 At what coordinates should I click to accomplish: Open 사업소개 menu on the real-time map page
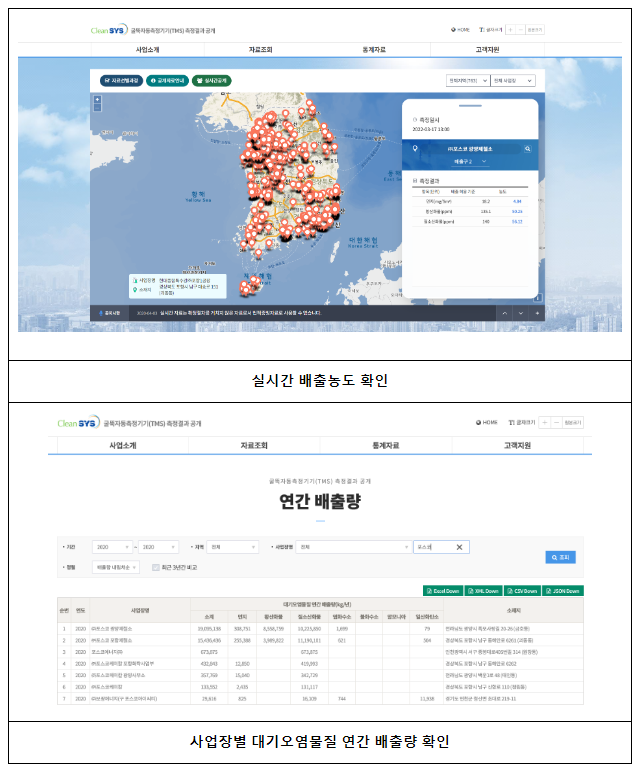147,50
